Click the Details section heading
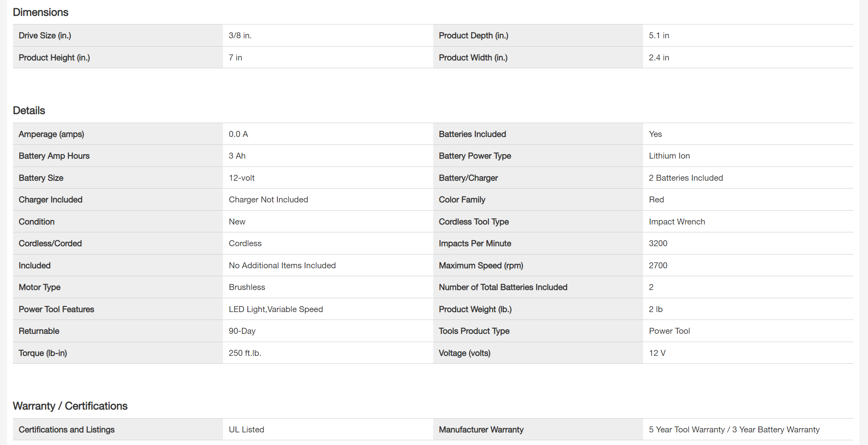Viewport: 868px width, 445px height. click(29, 110)
